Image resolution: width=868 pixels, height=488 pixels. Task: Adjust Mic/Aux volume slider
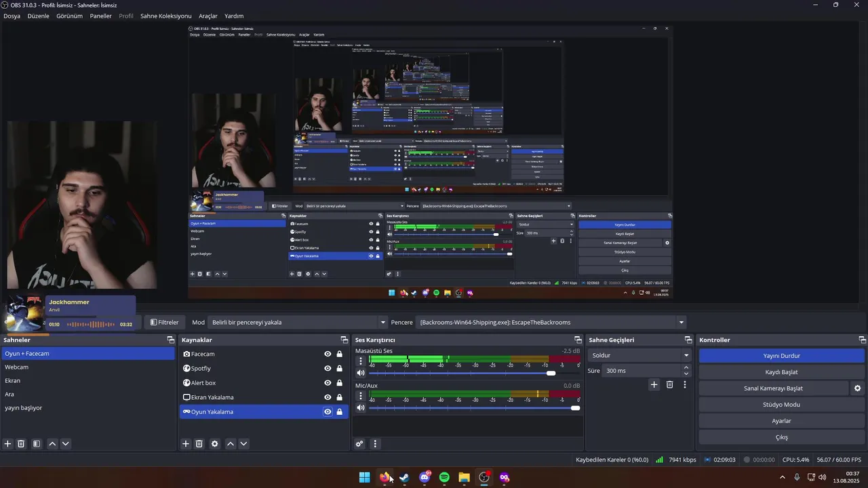576,408
